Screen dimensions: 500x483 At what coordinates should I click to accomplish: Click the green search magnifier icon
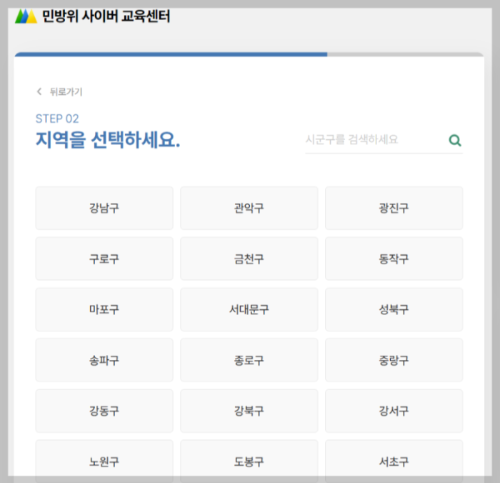tap(455, 140)
